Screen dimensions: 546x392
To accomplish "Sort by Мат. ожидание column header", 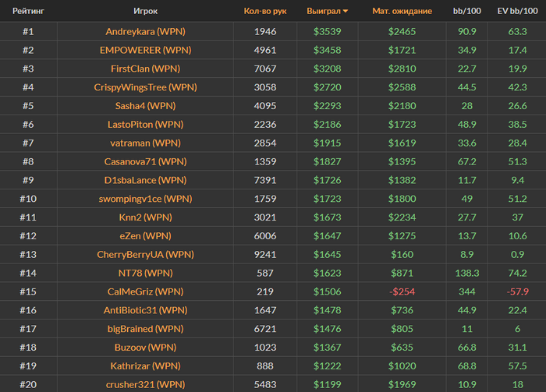I will [x=402, y=11].
